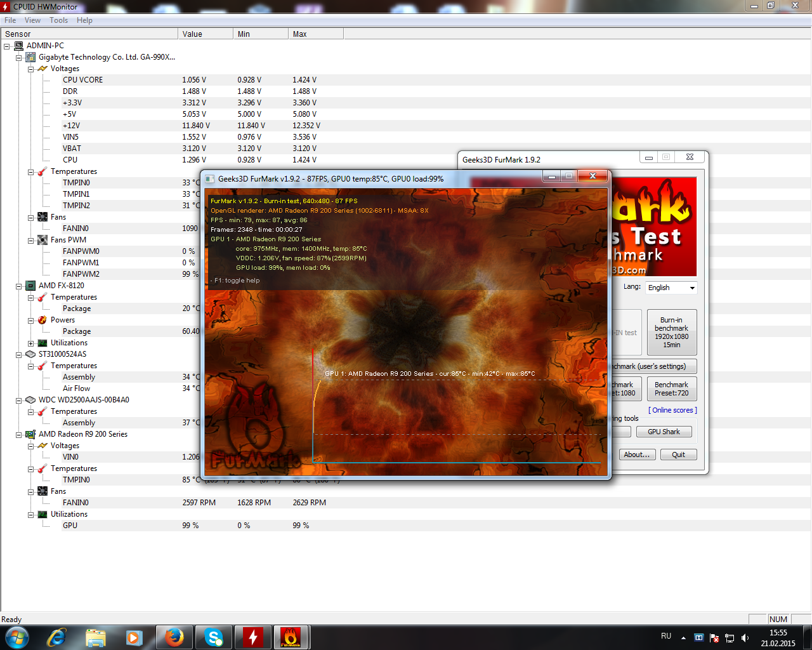Click the network icon in the system tray
This screenshot has height=650, width=812.
(x=730, y=637)
